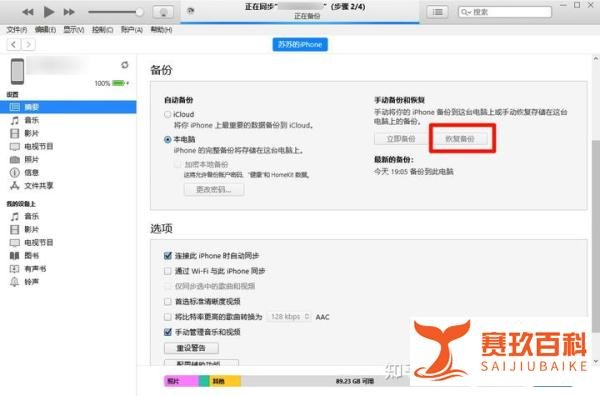Open the 128 kbps bitrate dropdown

pyautogui.click(x=289, y=317)
